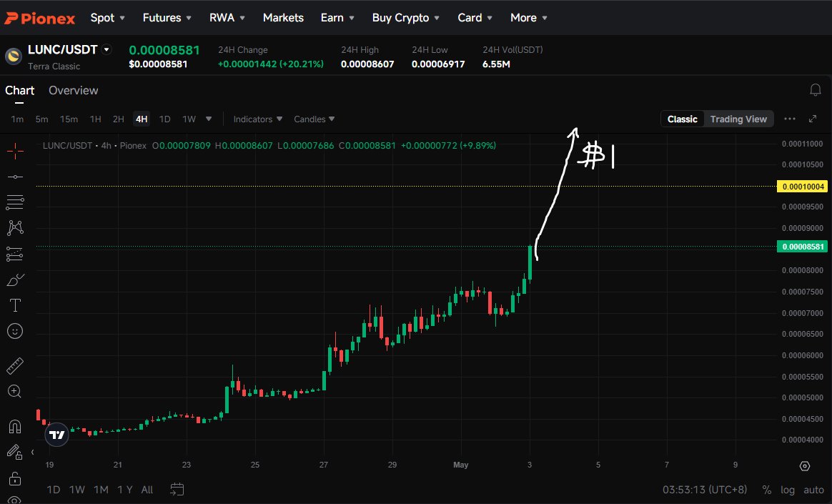Viewport: 832px width, 504px height.
Task: Open the emoji icons tool
Action: click(15, 331)
